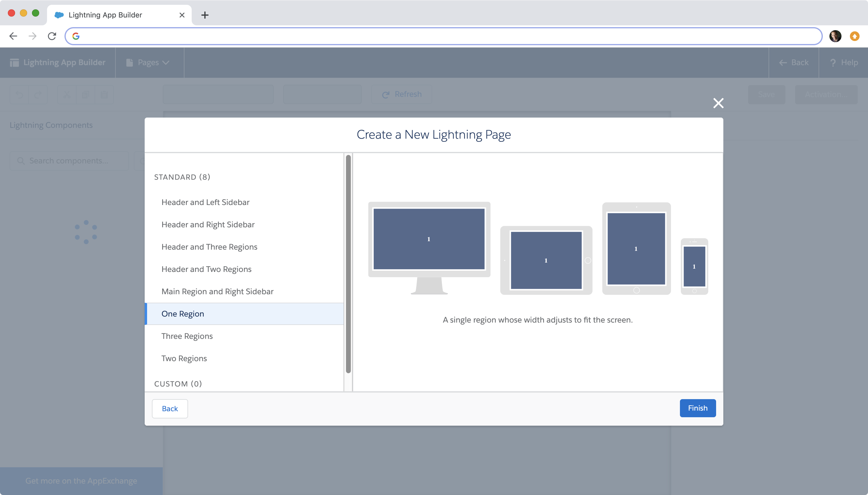Close the Create a New Lightning Page dialog

[718, 103]
